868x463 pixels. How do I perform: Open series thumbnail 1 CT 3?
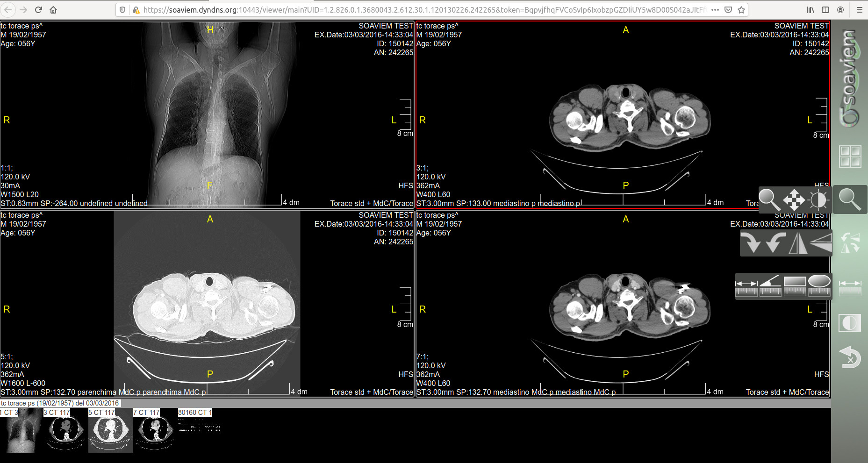tap(21, 430)
